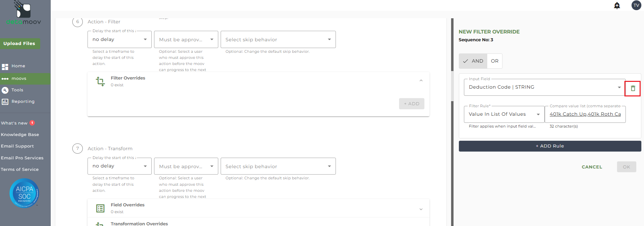The image size is (644, 226).
Task: Click the What's new notification badge
Action: tap(32, 123)
